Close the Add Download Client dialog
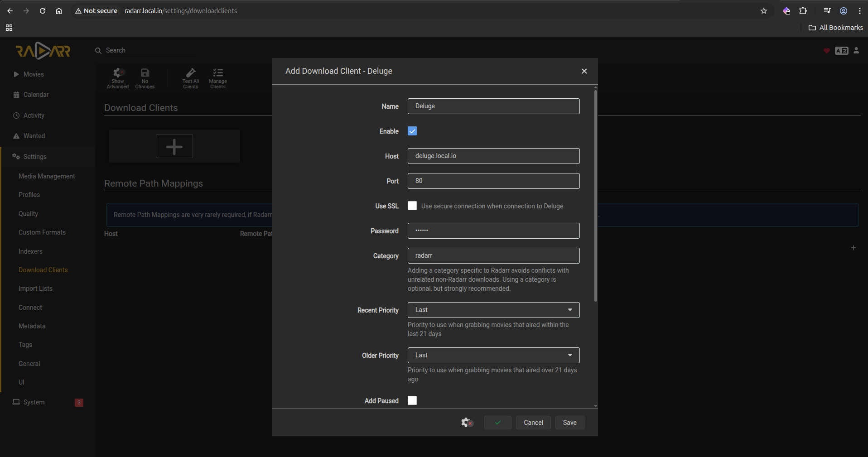Viewport: 868px width, 457px height. (x=584, y=71)
